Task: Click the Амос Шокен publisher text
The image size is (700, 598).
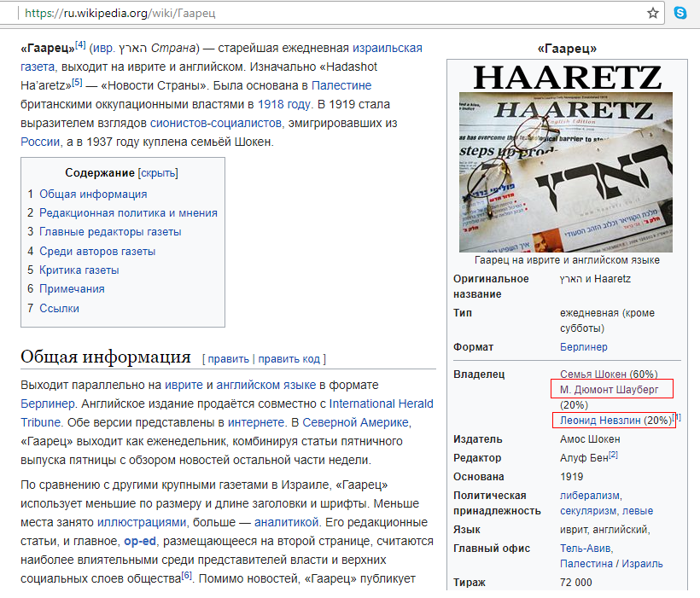Action: (590, 439)
